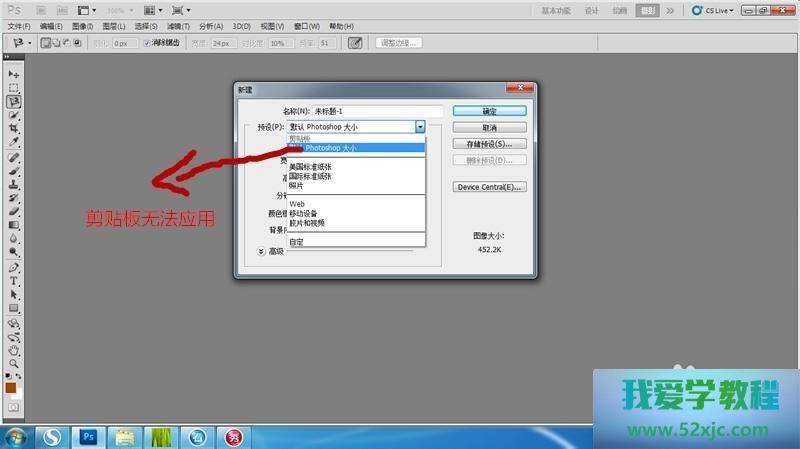Select the Type (T) tool
Screen dimensions: 800x449
(x=14, y=282)
